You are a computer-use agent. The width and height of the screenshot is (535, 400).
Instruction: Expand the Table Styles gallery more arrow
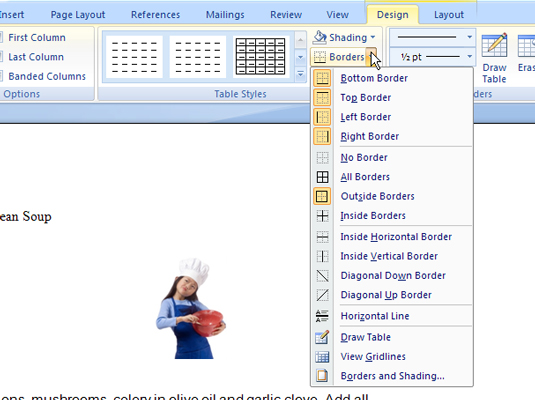pos(300,74)
